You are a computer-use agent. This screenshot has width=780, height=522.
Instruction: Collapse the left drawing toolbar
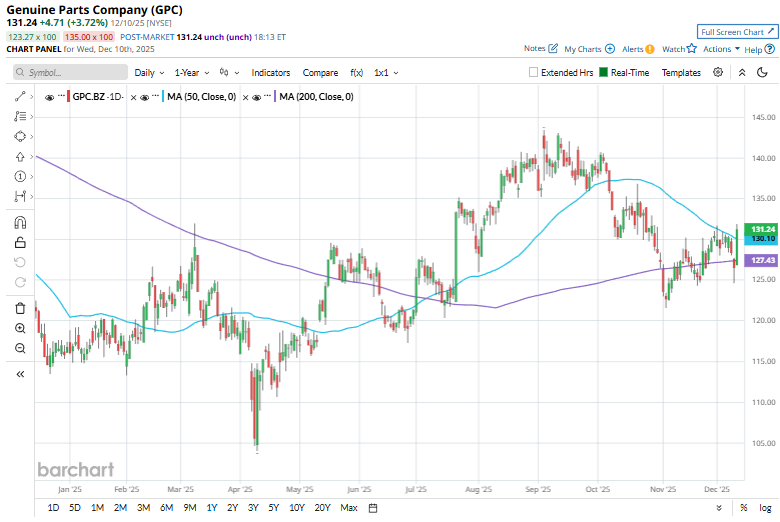20,373
